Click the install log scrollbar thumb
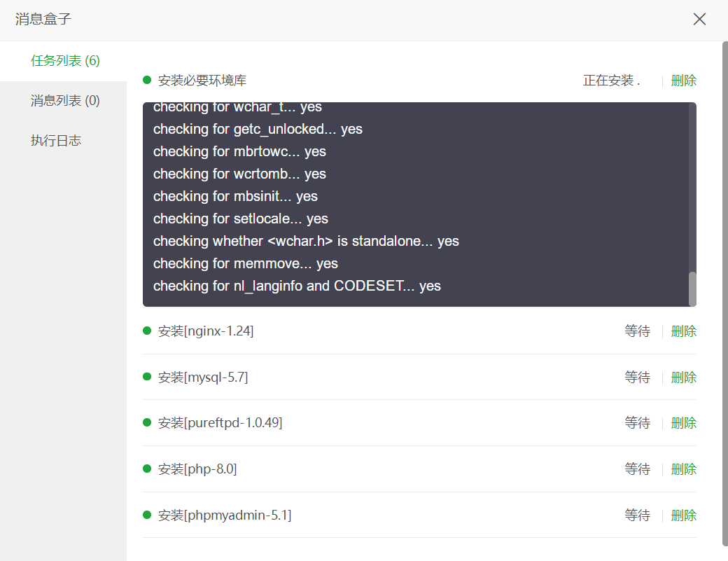728x561 pixels. pyautogui.click(x=692, y=289)
